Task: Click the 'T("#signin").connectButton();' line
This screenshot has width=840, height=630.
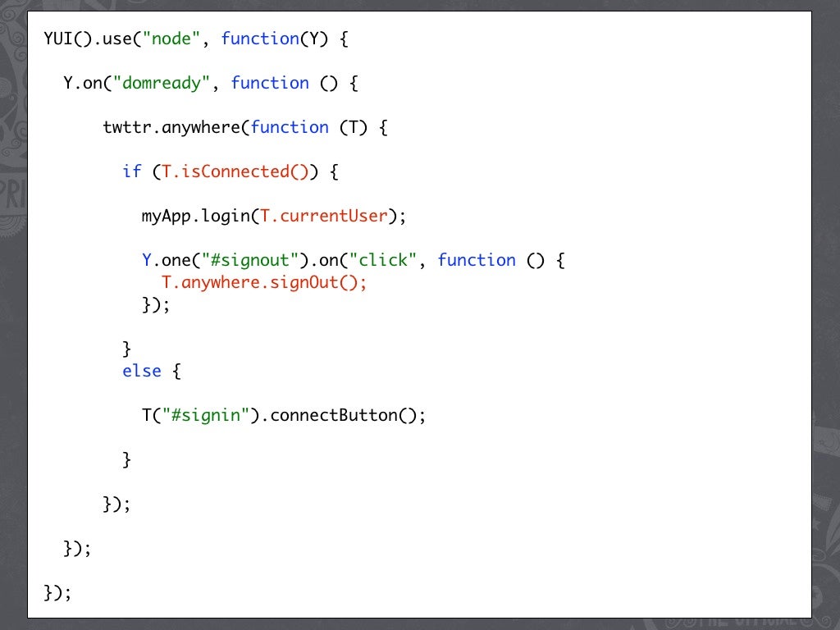Action: (x=283, y=415)
